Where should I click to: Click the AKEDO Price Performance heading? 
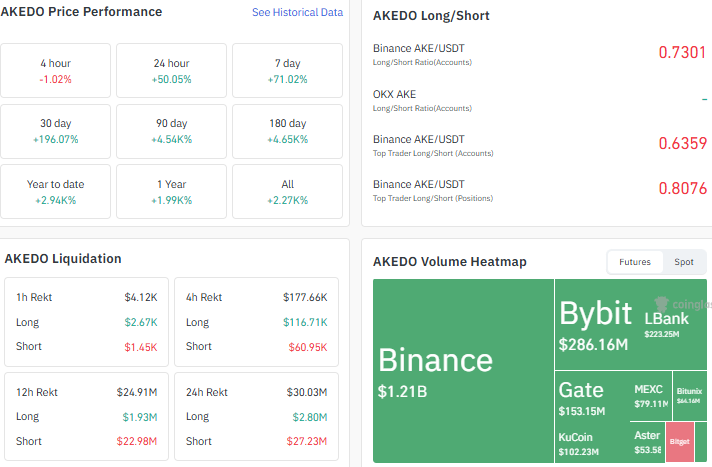(x=81, y=12)
